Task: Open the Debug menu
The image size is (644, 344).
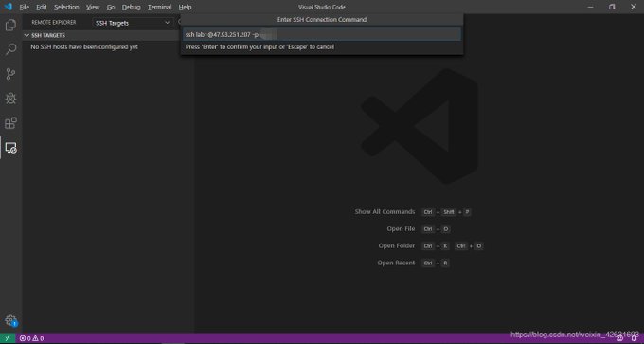Action: click(131, 7)
